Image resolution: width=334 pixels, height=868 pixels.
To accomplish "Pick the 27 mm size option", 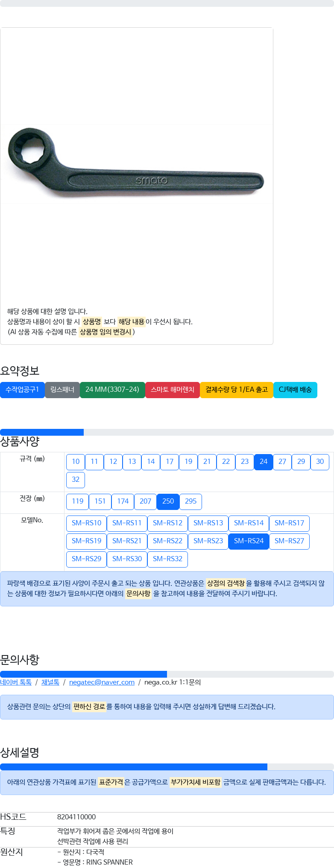I will click(x=282, y=462).
